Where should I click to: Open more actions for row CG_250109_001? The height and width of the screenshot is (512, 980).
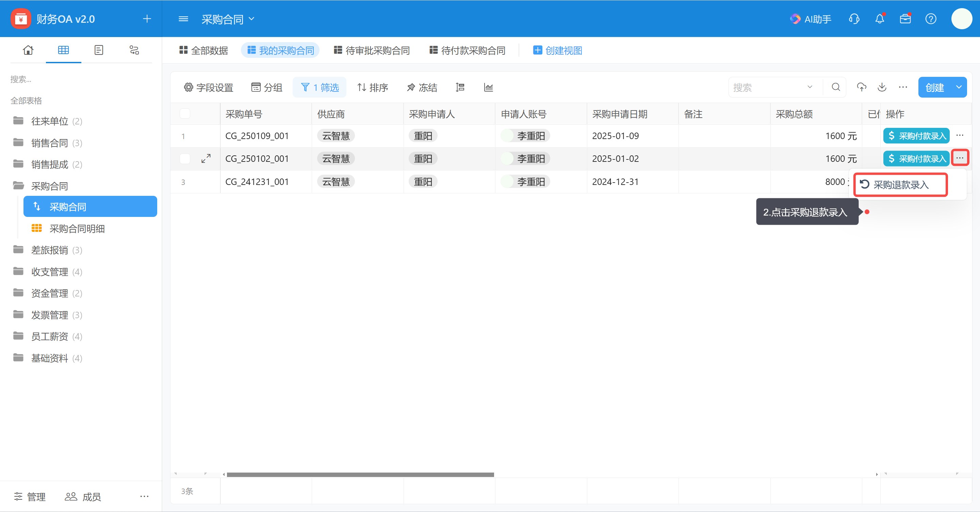[x=960, y=135]
